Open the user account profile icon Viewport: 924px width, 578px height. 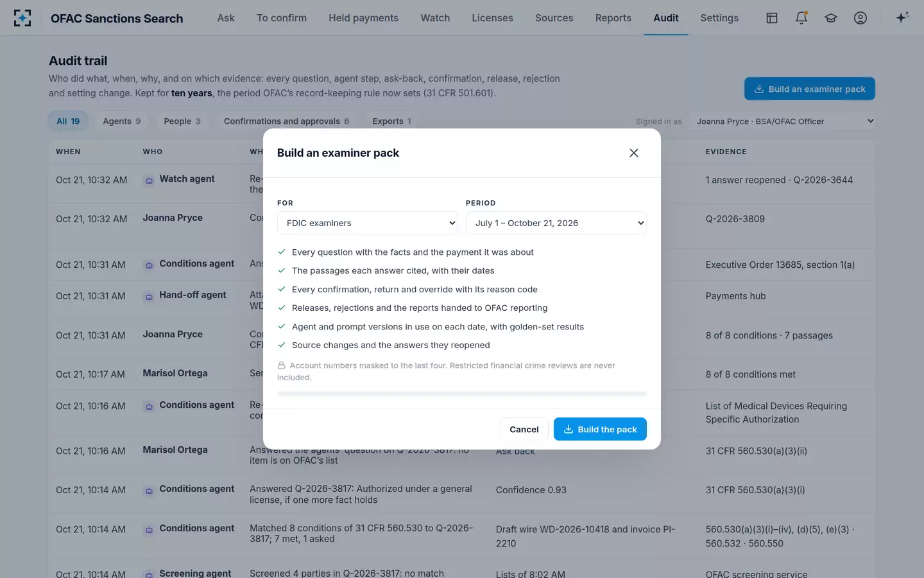pyautogui.click(x=860, y=18)
